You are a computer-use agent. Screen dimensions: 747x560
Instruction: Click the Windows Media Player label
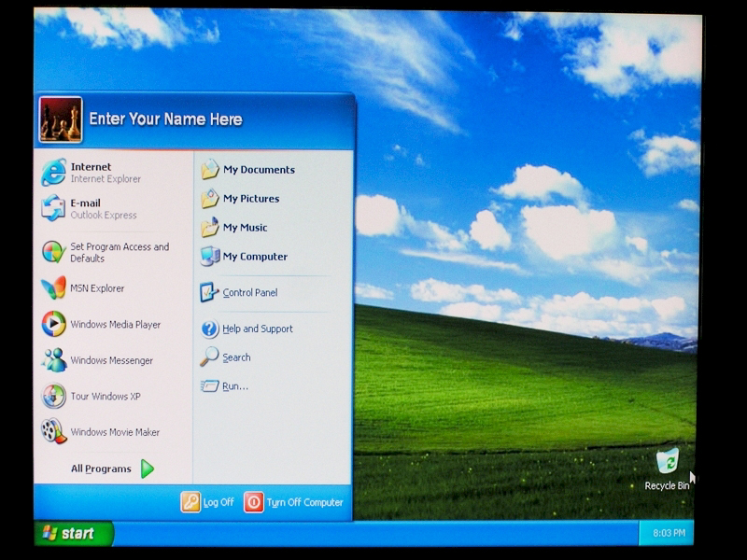(116, 324)
